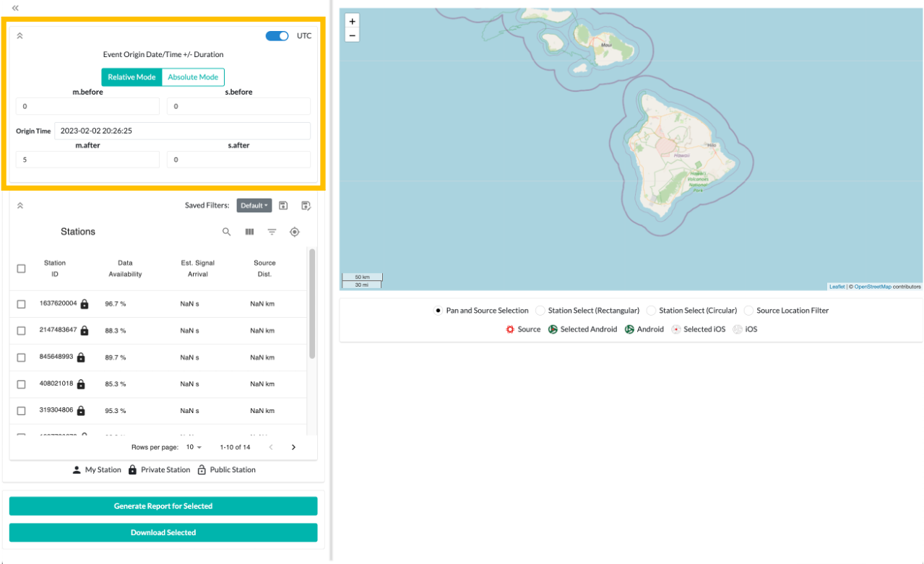Open the column view icon in Stations

point(249,232)
